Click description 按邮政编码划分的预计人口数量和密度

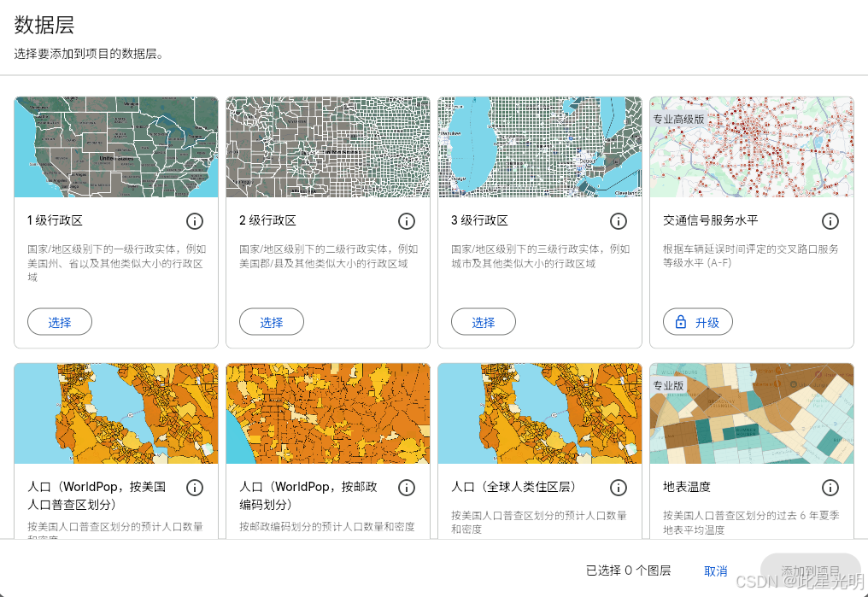tap(327, 526)
